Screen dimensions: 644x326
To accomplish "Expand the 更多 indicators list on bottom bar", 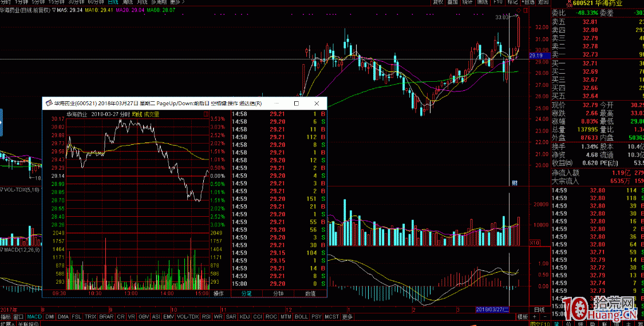I will [347, 316].
